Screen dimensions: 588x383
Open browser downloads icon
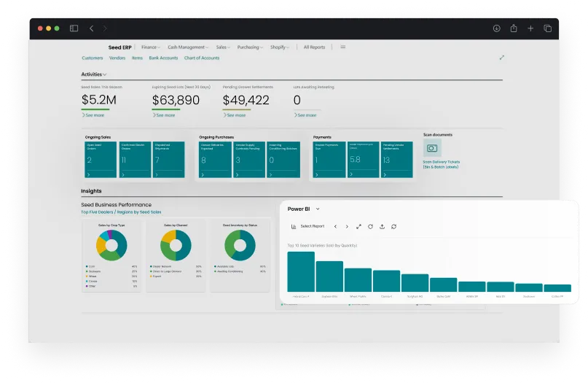click(x=496, y=28)
